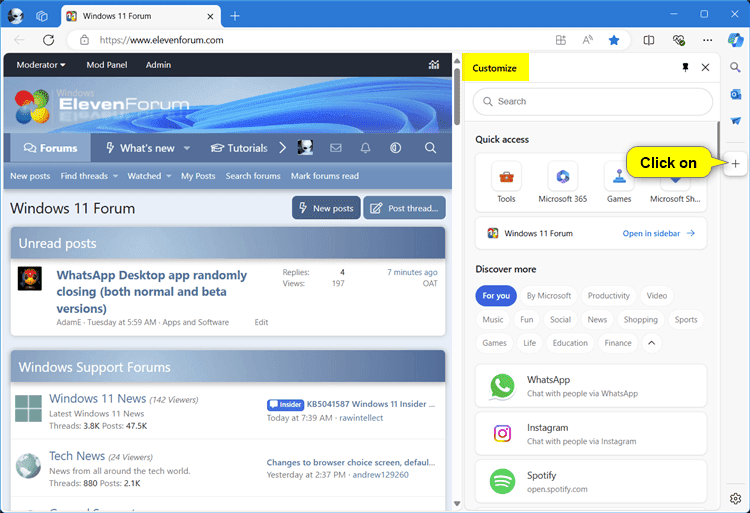Screen dimensions: 750x513
Task: Click the page scrollbar down arrow
Action: 457,503
